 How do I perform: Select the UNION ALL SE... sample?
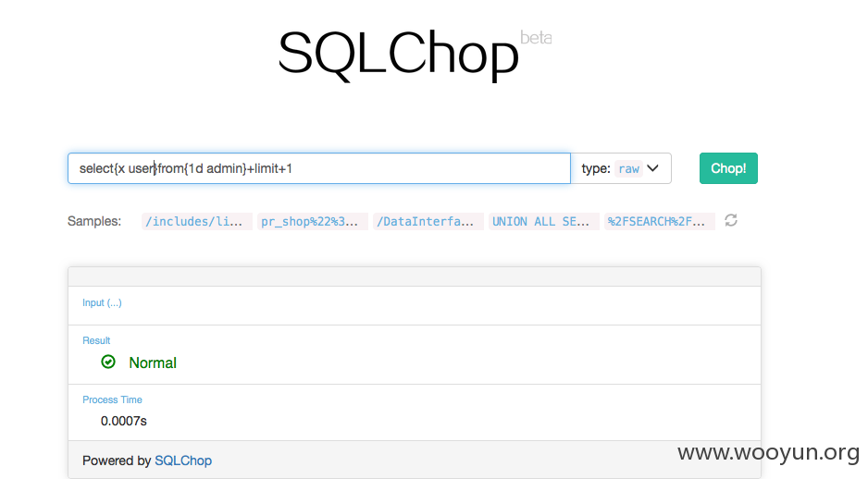[544, 221]
